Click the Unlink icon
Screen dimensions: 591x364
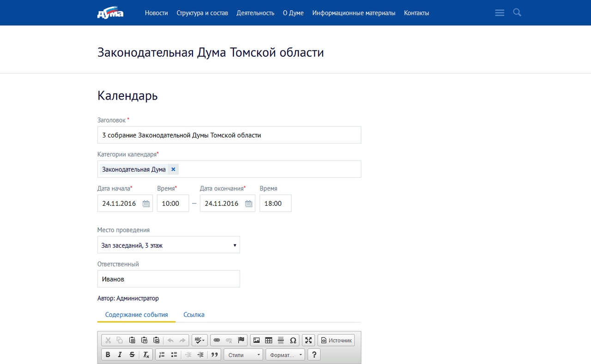tap(229, 340)
